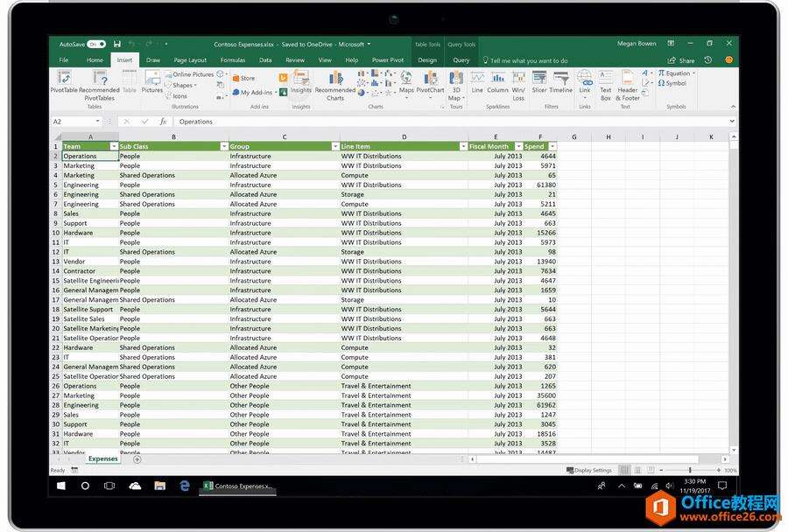Choose Online Pictures
Image resolution: width=788 pixels, height=532 pixels.
(189, 74)
